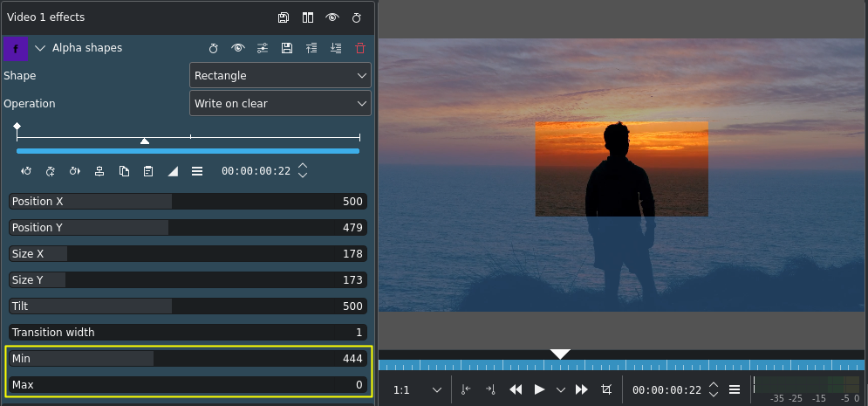The height and width of the screenshot is (406, 868).
Task: Add a keyframe at the current position
Action: click(51, 171)
